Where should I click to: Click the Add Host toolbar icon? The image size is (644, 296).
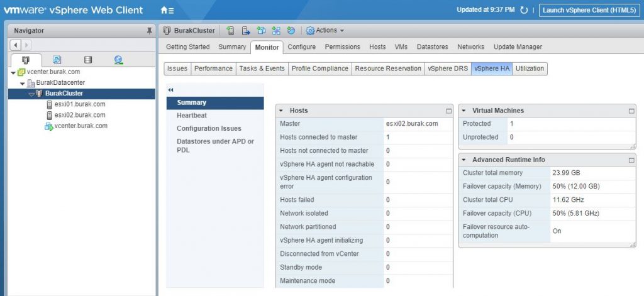pos(231,31)
